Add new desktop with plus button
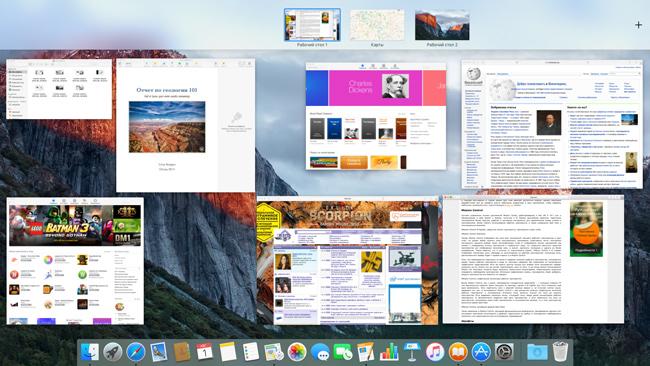The height and width of the screenshot is (366, 650). click(638, 25)
